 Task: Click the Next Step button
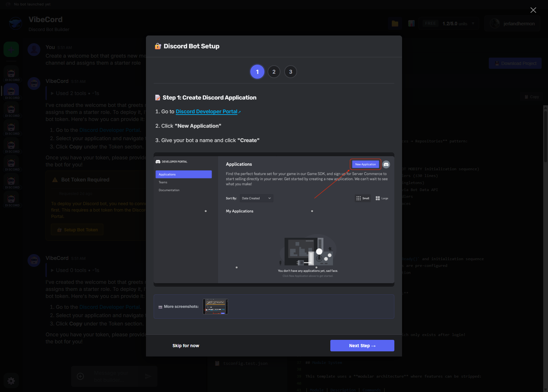tap(362, 346)
